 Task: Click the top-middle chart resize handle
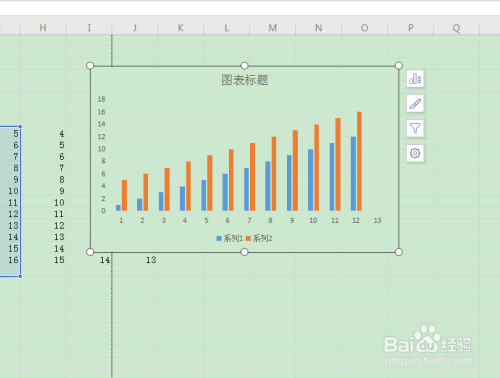244,66
